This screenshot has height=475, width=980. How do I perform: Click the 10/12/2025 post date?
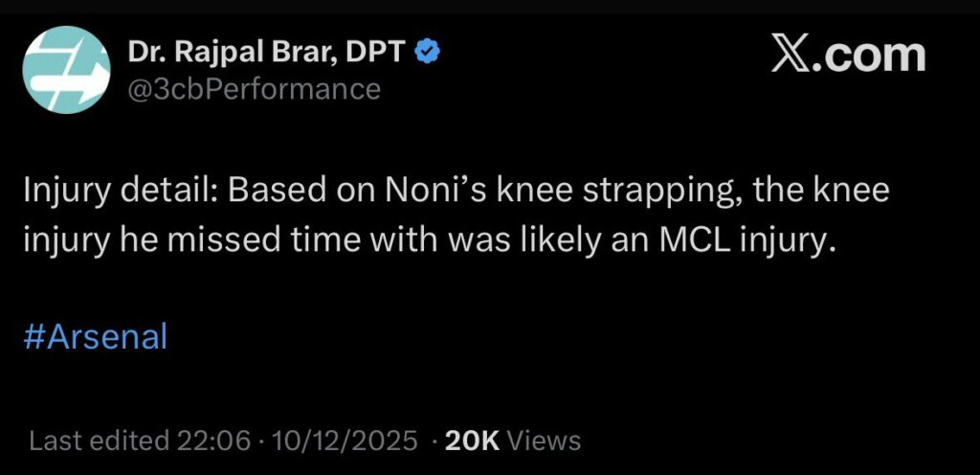pos(345,441)
